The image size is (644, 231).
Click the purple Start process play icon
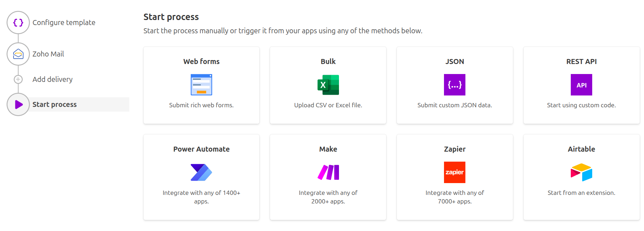[18, 104]
